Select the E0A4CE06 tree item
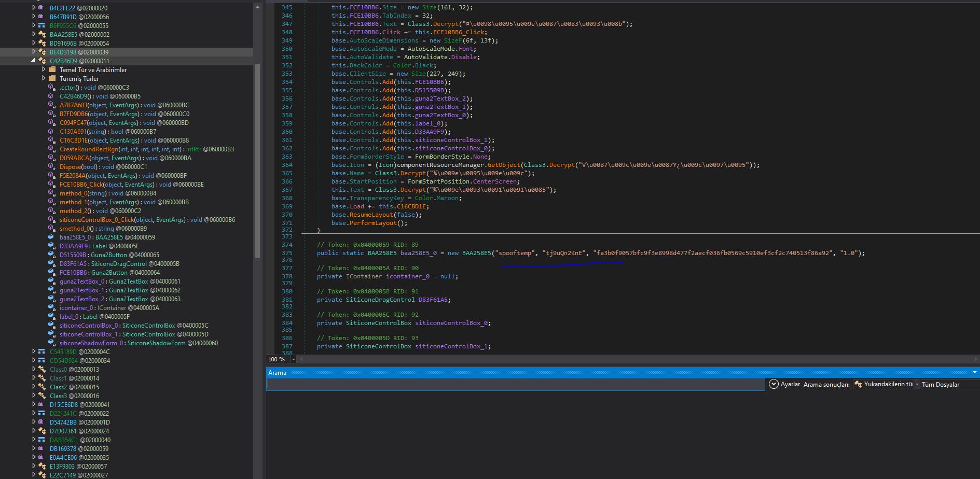The image size is (980, 479). click(79, 458)
